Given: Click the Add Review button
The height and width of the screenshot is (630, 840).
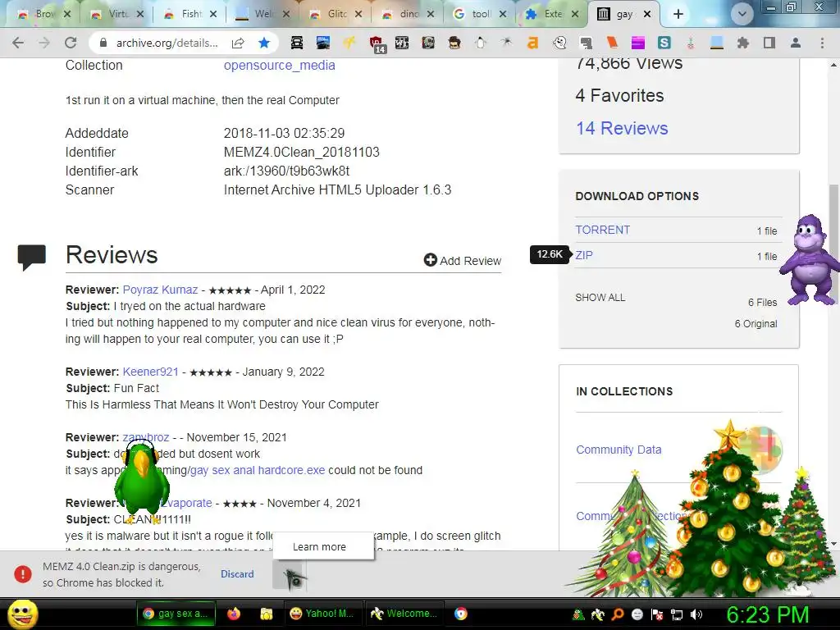Looking at the screenshot, I should pos(463,260).
